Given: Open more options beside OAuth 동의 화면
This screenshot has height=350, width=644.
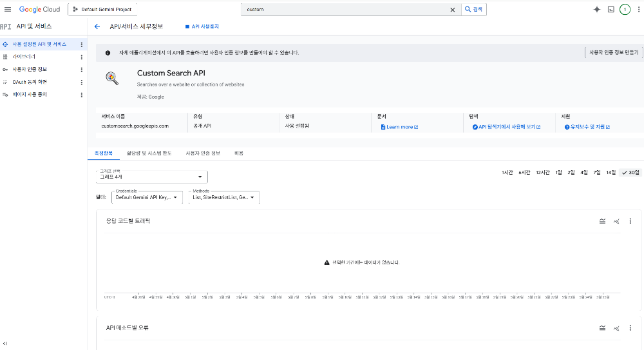Looking at the screenshot, I should click(81, 83).
